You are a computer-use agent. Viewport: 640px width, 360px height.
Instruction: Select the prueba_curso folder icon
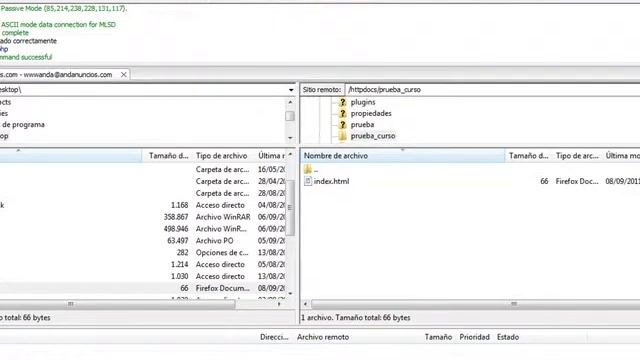click(342, 136)
